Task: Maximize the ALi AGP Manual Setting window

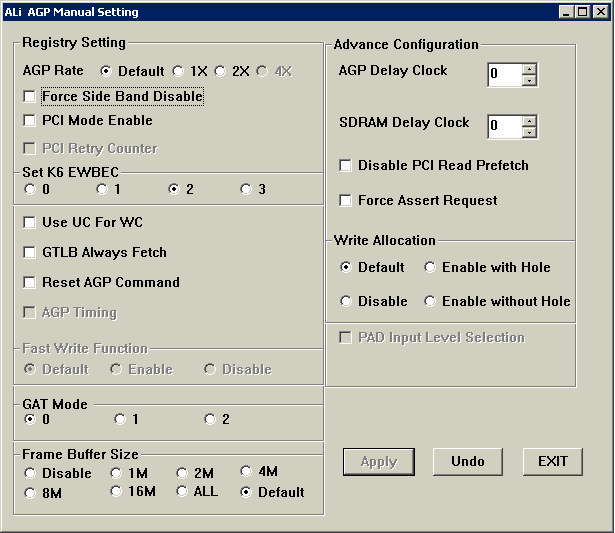Action: [582, 12]
